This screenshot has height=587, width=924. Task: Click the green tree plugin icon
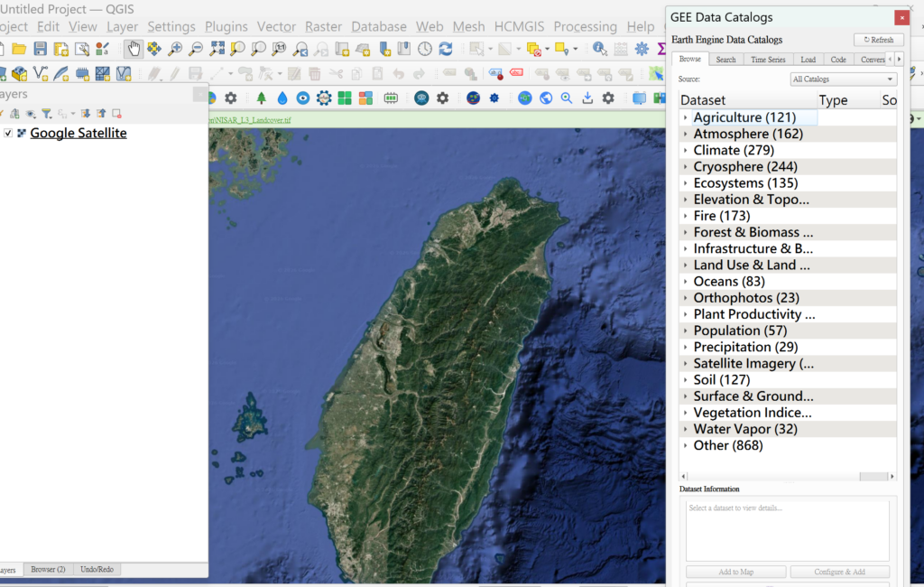click(x=261, y=98)
